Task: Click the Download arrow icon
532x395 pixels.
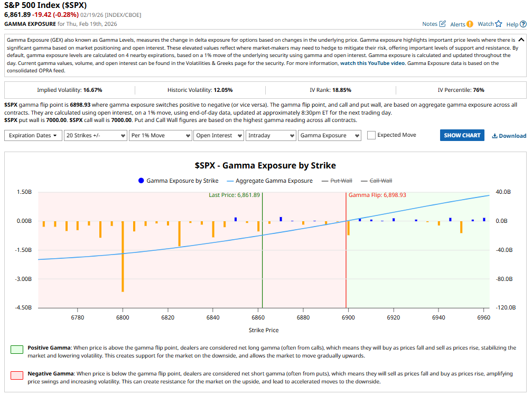Action: [x=494, y=136]
